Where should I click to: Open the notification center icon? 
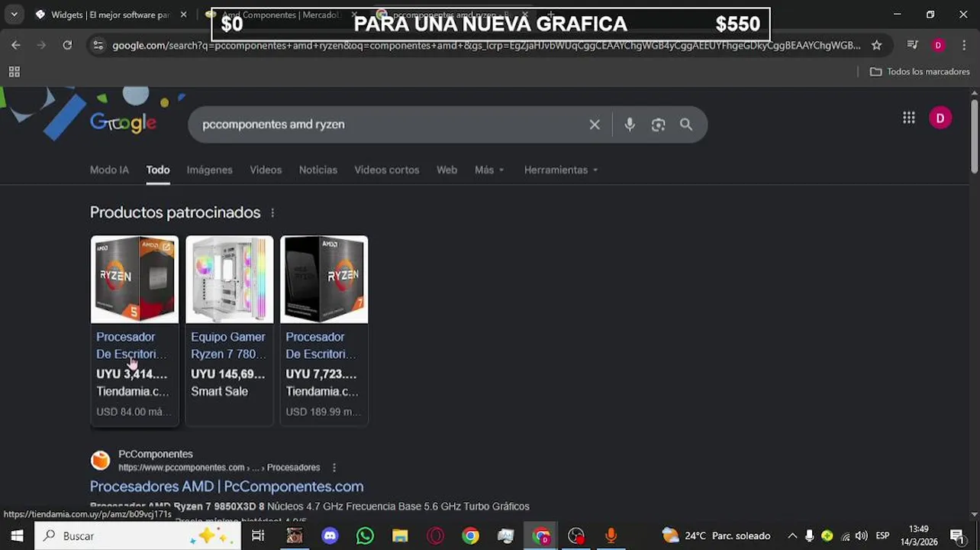pyautogui.click(x=957, y=535)
